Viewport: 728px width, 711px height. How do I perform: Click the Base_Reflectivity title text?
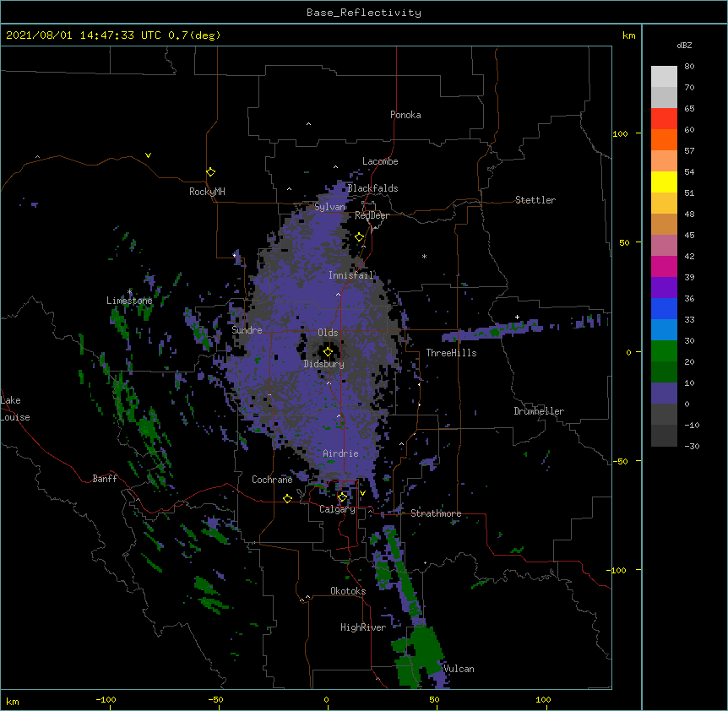[x=364, y=13]
